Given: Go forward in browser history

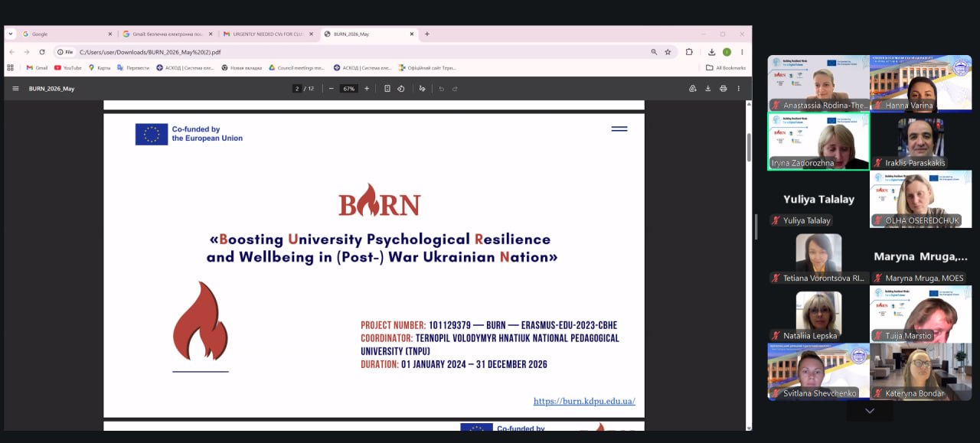Looking at the screenshot, I should pos(27,52).
